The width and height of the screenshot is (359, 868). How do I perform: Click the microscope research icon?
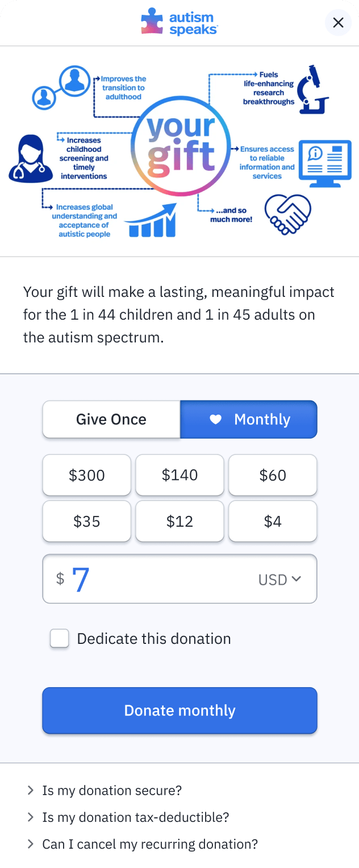point(315,90)
